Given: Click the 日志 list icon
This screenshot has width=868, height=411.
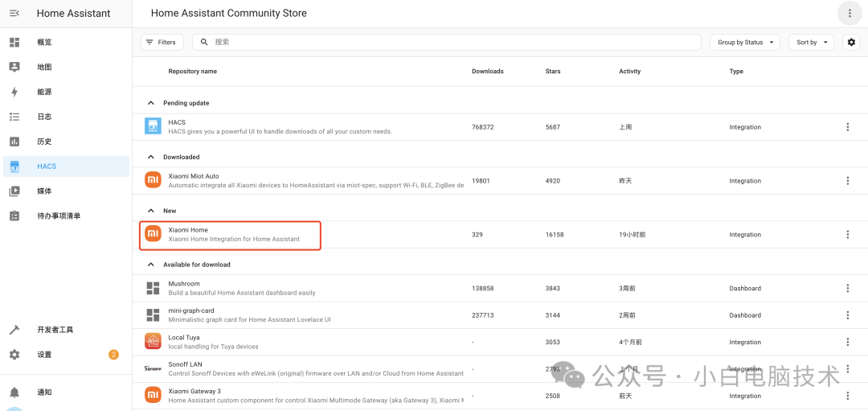Looking at the screenshot, I should coord(14,117).
